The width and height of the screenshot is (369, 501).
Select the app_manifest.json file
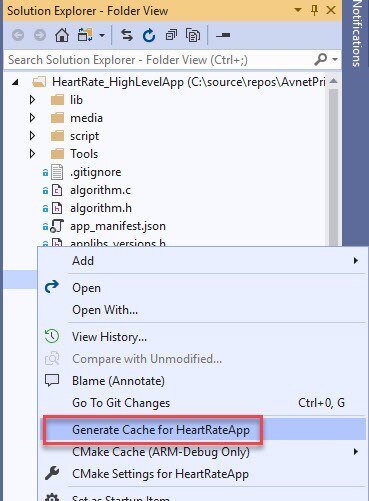click(118, 226)
